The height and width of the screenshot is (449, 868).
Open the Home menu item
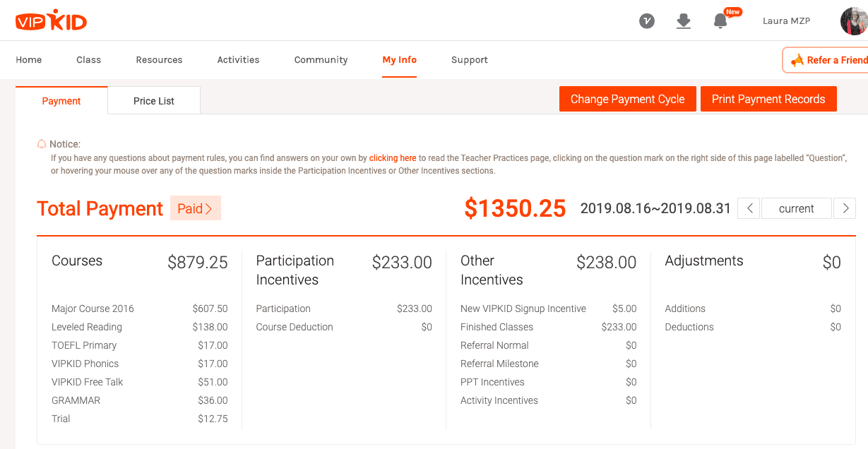(x=29, y=60)
